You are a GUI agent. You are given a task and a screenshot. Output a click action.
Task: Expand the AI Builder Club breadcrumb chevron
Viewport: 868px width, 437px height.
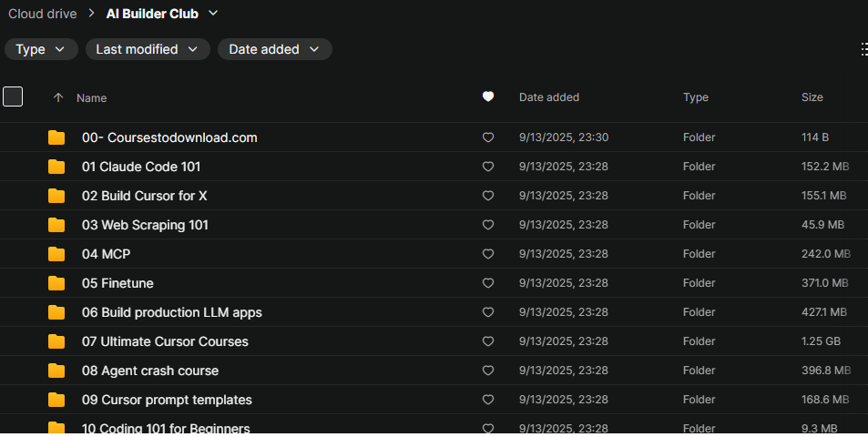pyautogui.click(x=213, y=14)
